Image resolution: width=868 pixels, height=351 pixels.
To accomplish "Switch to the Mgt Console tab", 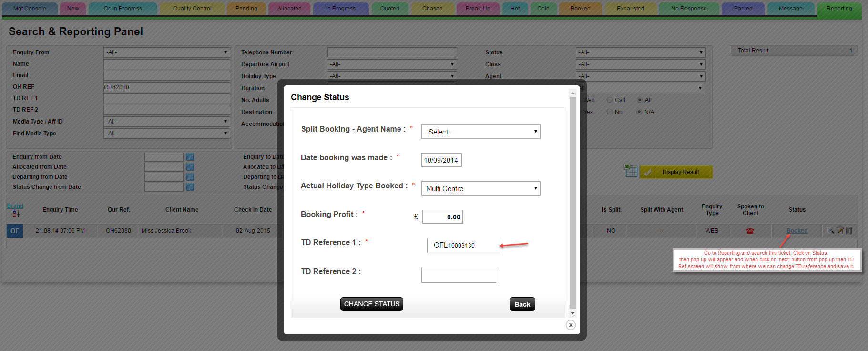I will pyautogui.click(x=30, y=9).
